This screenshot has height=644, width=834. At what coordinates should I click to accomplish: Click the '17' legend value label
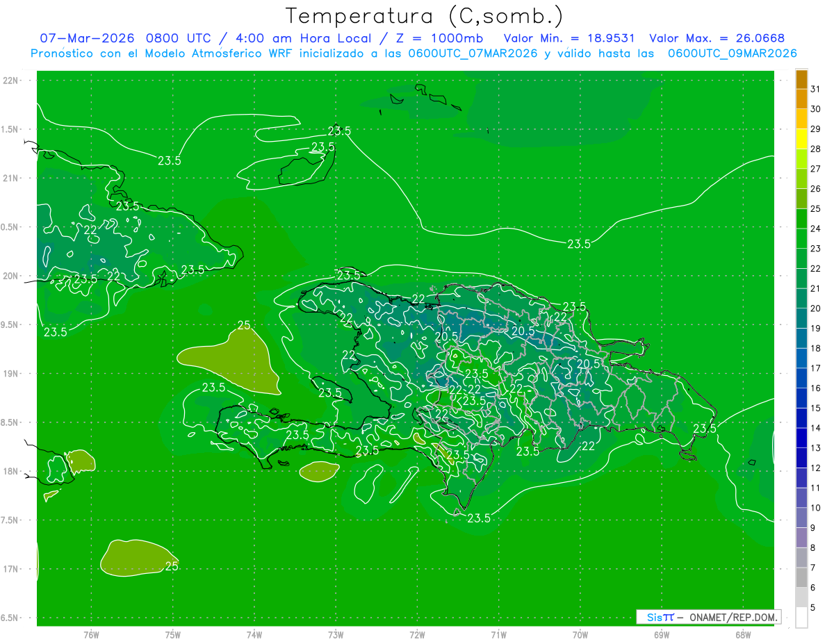(x=815, y=368)
